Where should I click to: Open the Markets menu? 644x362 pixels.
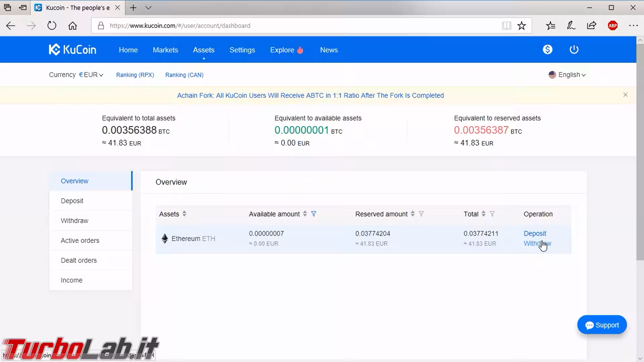(x=165, y=50)
